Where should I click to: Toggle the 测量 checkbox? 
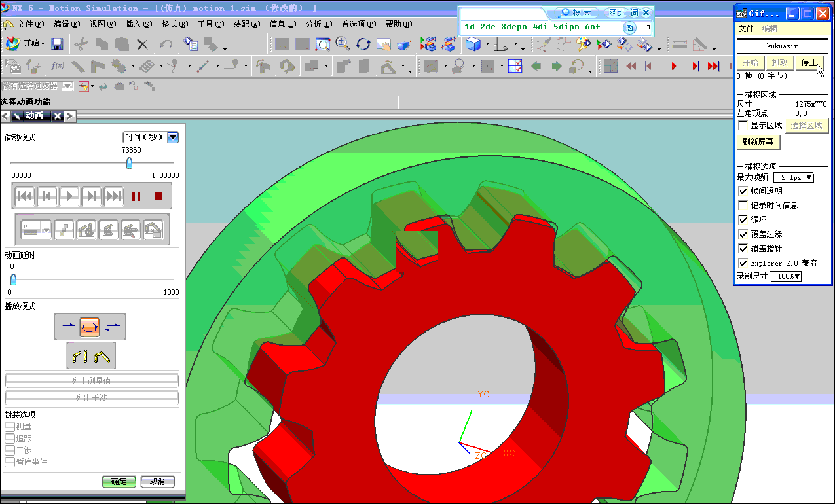pos(9,427)
